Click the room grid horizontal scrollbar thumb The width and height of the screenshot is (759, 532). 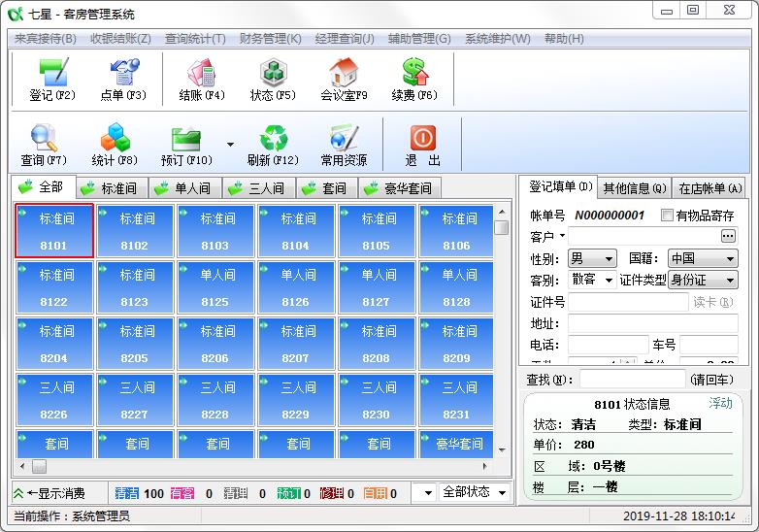point(39,467)
